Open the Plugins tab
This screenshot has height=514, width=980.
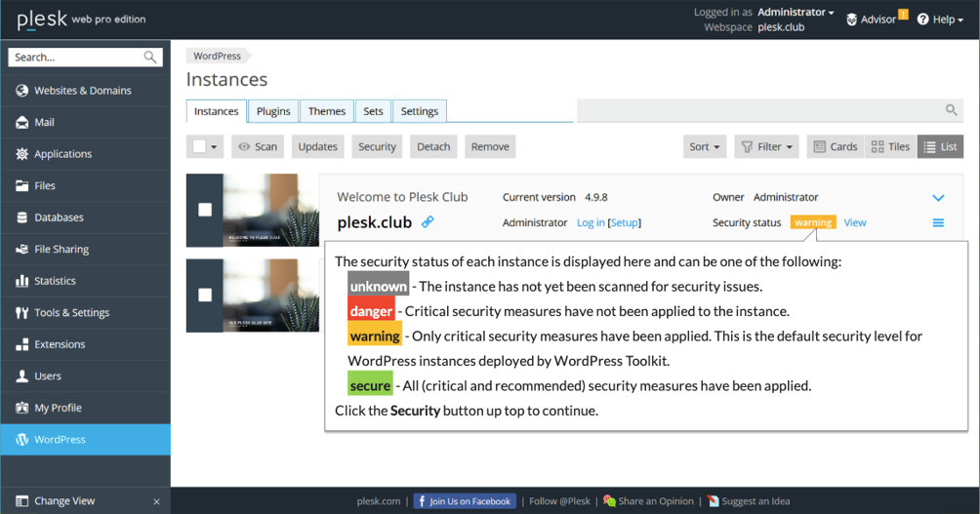[x=273, y=111]
